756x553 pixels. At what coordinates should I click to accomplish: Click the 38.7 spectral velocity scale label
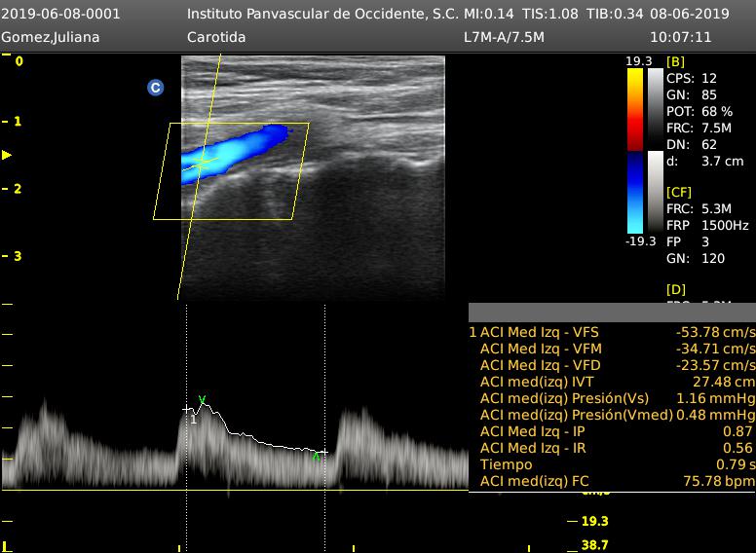point(594,545)
